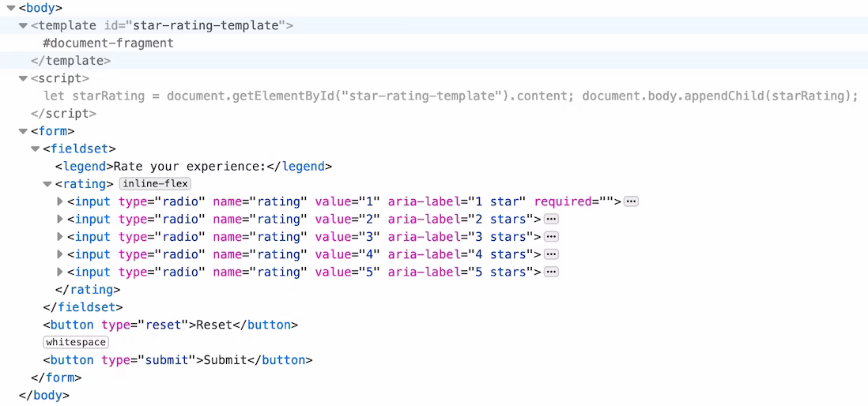Collapse the form element node
Viewport: 868px width, 406px height.
[x=23, y=131]
